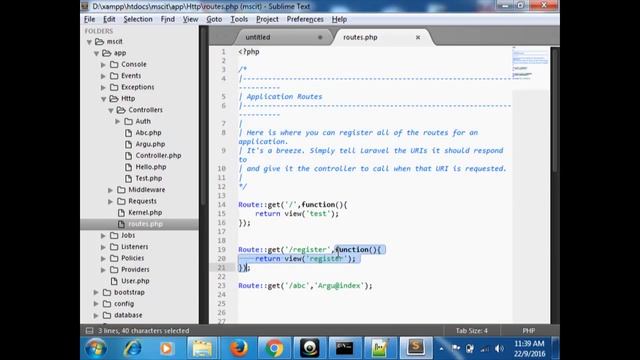Open the Goto menu
The width and height of the screenshot is (640, 360).
214,19
